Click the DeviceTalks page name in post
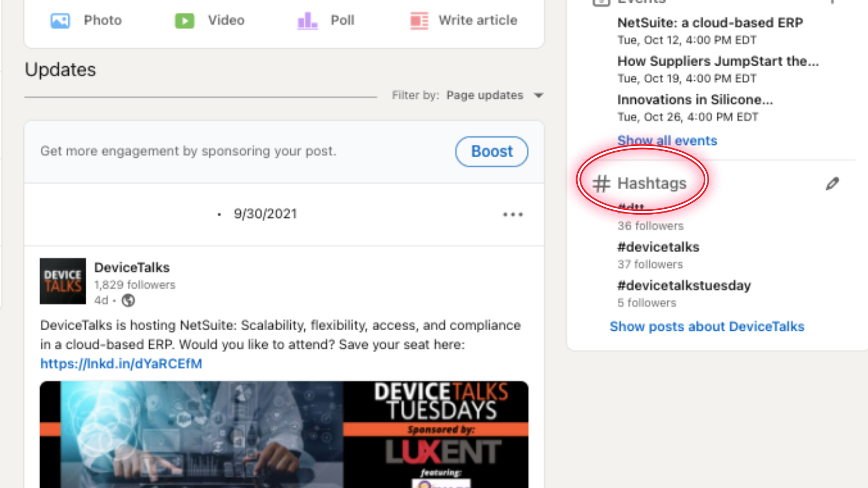The image size is (868, 488). tap(132, 267)
